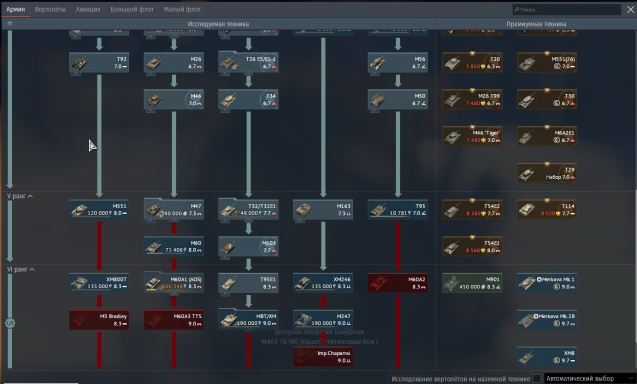
Task: Click the rank progress marker on left bar
Action: 10,323
